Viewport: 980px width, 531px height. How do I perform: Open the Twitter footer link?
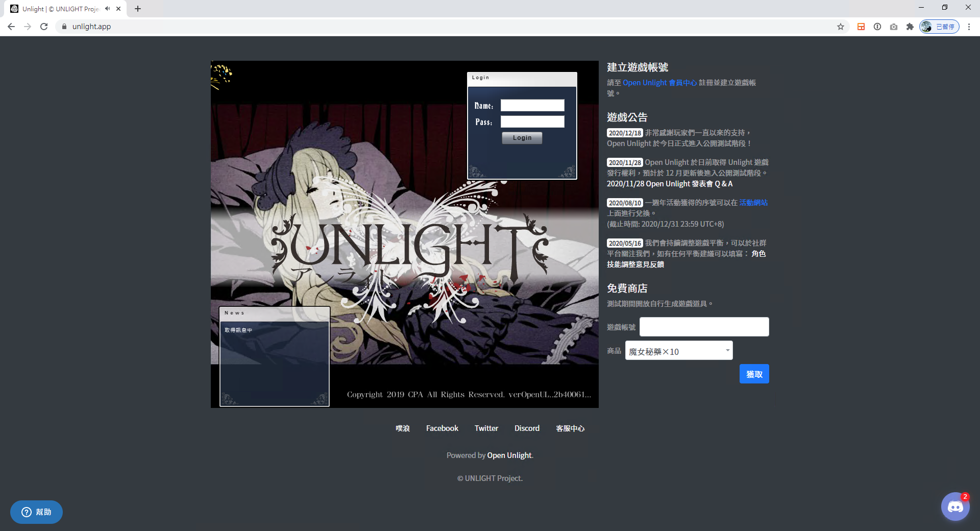pyautogui.click(x=486, y=428)
